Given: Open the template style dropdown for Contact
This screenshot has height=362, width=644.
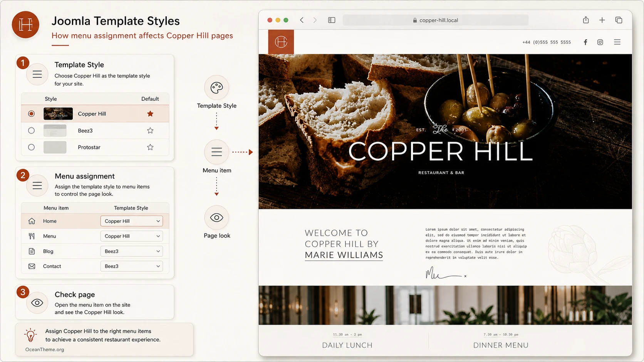Looking at the screenshot, I should (x=132, y=266).
